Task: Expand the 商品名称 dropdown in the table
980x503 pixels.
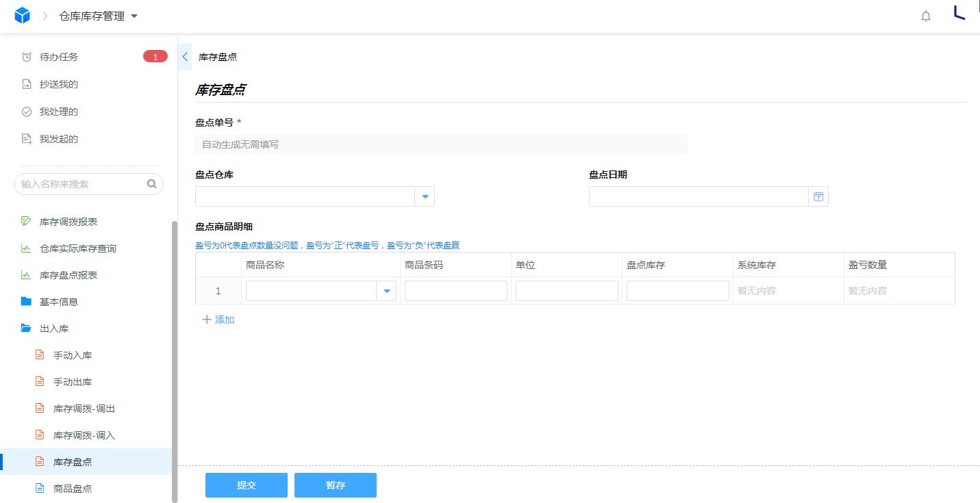Action: click(x=386, y=290)
